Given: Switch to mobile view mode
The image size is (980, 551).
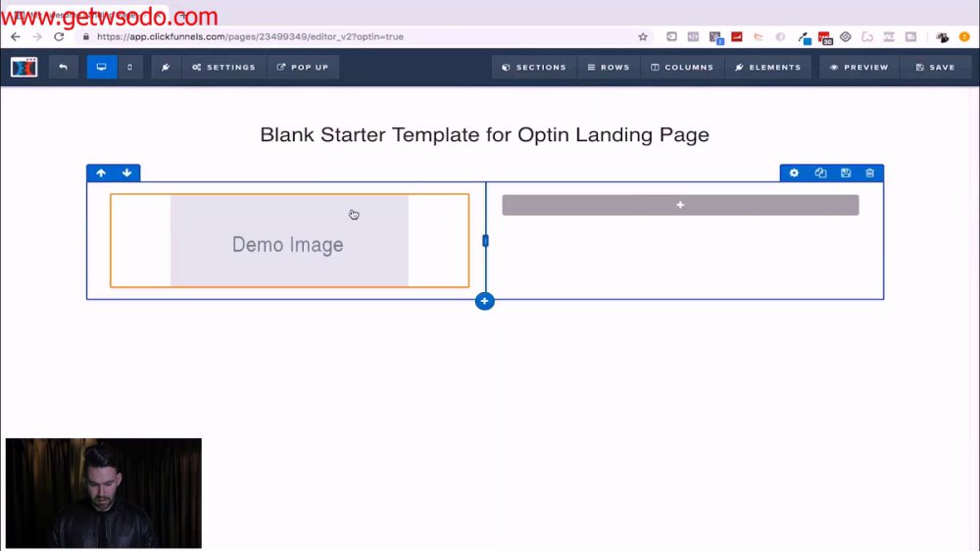Looking at the screenshot, I should coord(130,67).
